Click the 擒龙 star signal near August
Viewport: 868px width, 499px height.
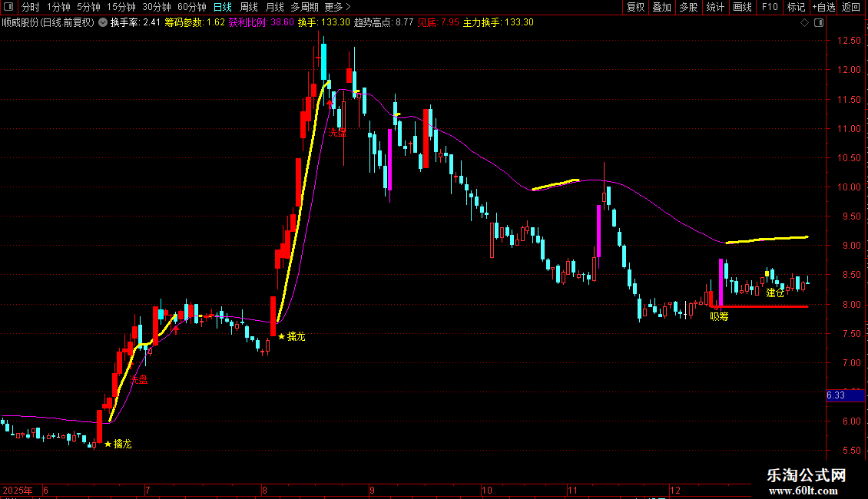(x=292, y=336)
